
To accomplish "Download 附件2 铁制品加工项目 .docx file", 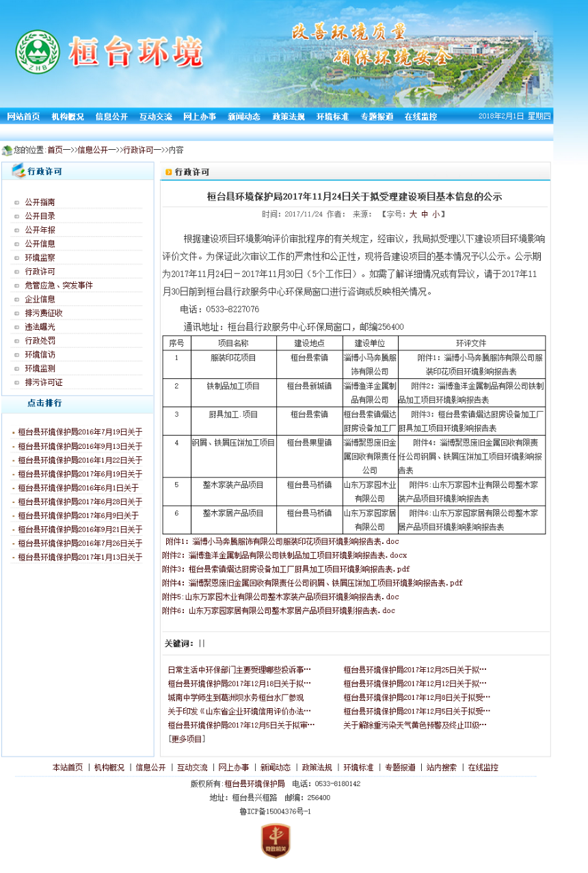I will tap(284, 555).
